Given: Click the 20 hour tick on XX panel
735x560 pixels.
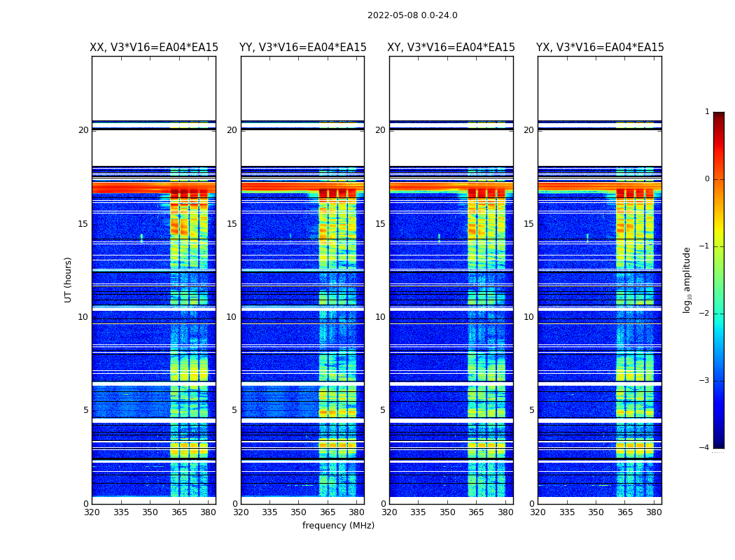Looking at the screenshot, I should pyautogui.click(x=83, y=130).
